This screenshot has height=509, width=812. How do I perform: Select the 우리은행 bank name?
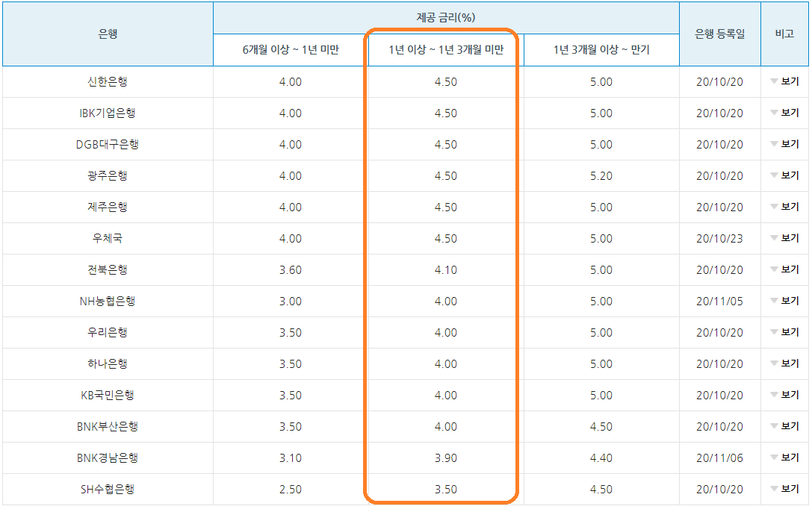point(108,333)
